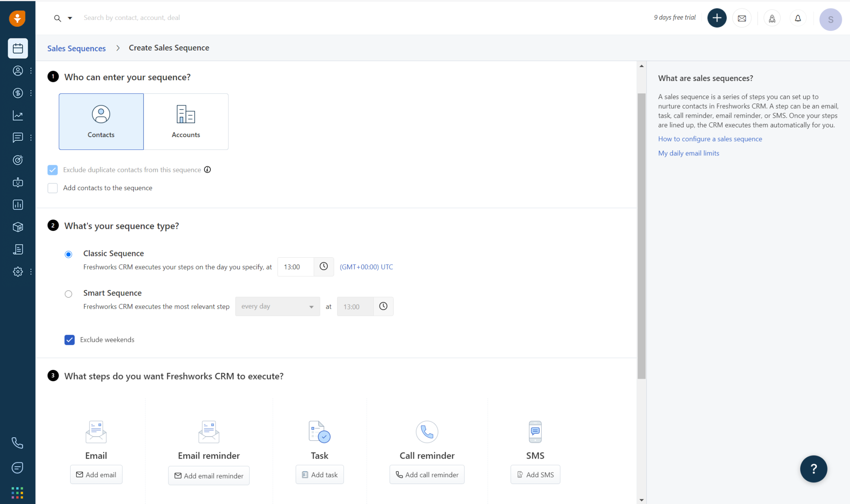Open 'How to configure a sales sequence' link
Screen dimensions: 850x504
pos(710,139)
